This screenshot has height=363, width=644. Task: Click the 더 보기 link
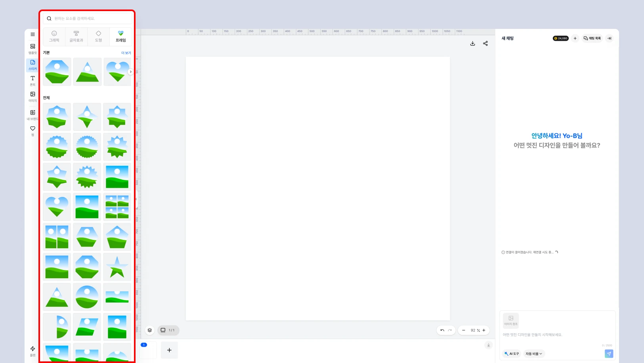126,53
